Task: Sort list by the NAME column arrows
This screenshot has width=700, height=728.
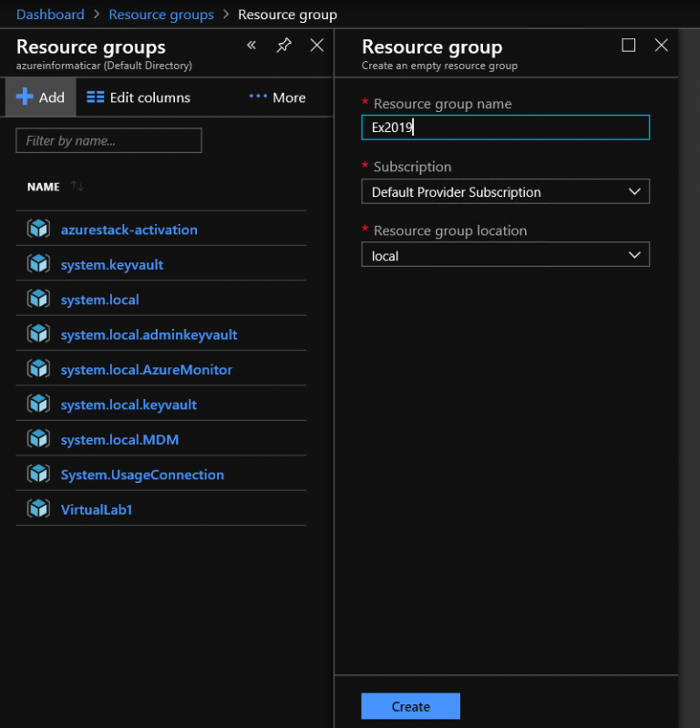Action: coord(77,187)
